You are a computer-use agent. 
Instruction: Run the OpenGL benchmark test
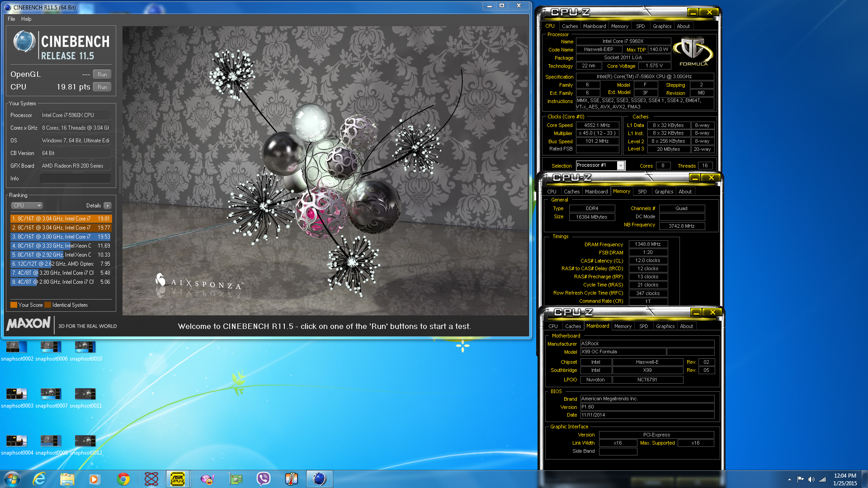click(102, 75)
